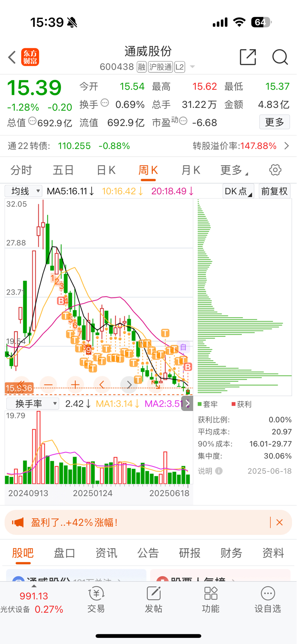Tap info icon next to 总值

[x=32, y=121]
